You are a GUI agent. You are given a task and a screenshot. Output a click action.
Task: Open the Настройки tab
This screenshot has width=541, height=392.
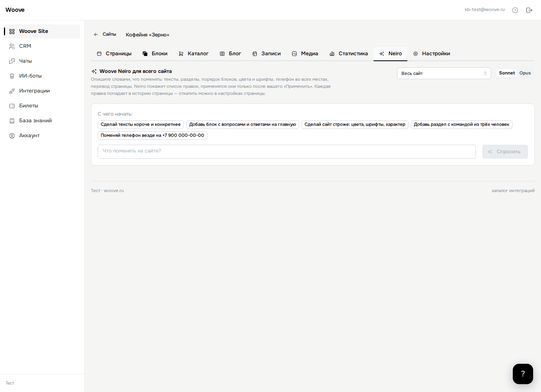pyautogui.click(x=432, y=54)
